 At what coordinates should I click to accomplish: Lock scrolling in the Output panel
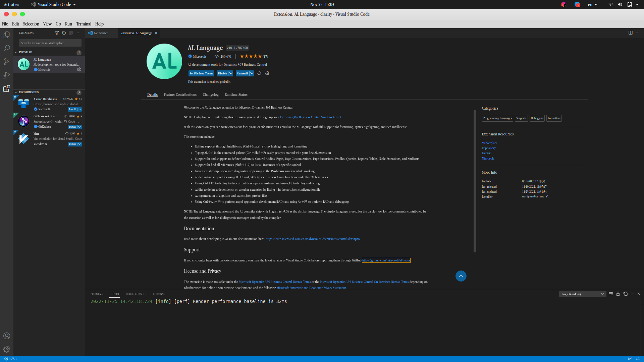tap(618, 294)
